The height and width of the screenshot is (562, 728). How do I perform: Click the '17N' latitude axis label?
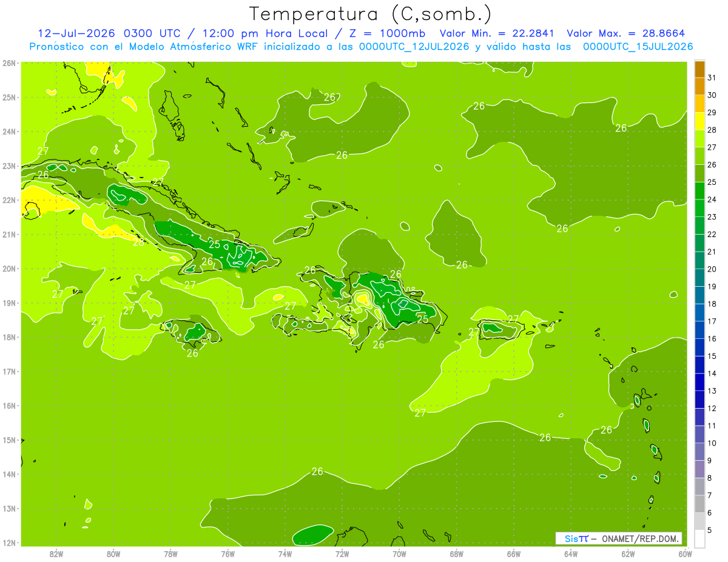coord(8,371)
